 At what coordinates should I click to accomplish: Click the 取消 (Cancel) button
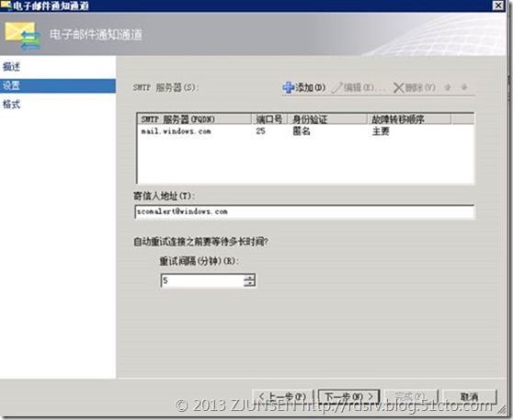tap(470, 396)
